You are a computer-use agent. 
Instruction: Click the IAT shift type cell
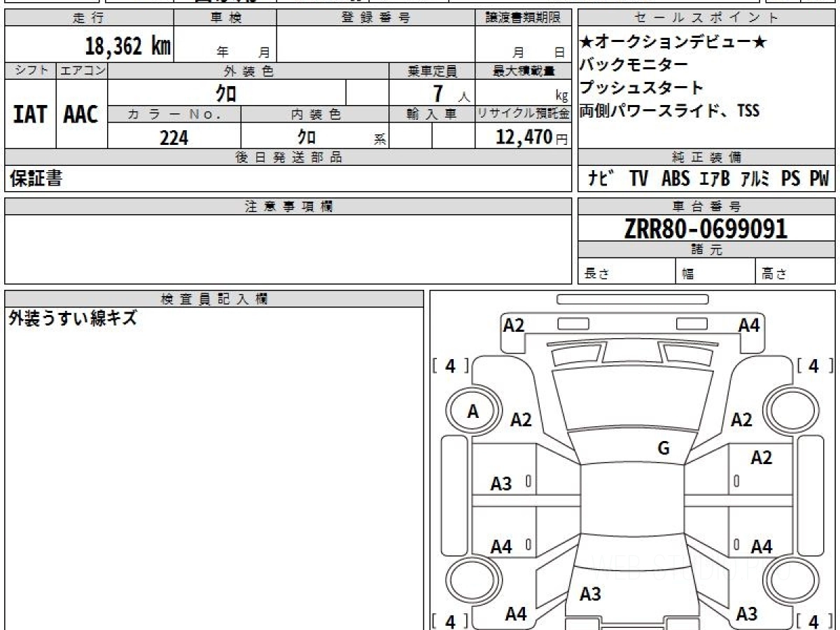[x=30, y=114]
